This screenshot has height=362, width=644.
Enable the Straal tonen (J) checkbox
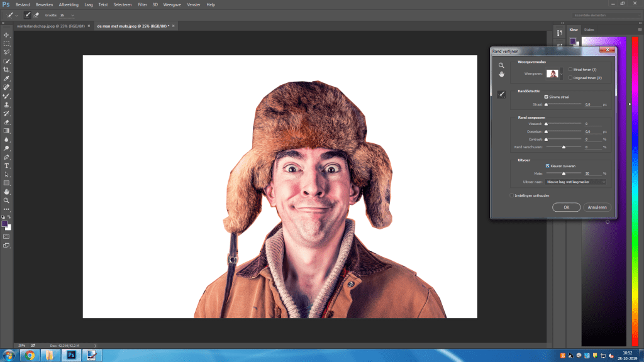[570, 70]
